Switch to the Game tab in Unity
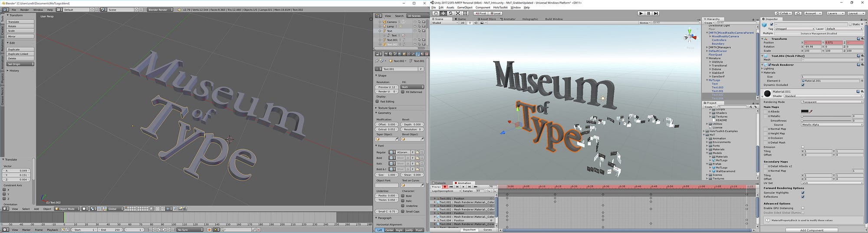The height and width of the screenshot is (233, 868). [460, 19]
